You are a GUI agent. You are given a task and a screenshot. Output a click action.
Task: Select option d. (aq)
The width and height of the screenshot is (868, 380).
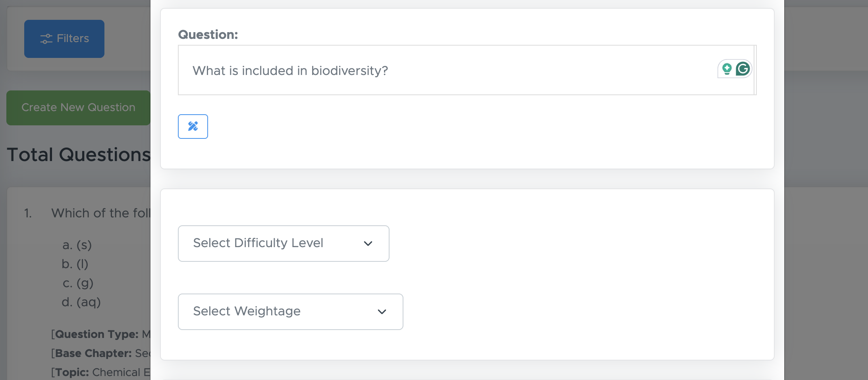pos(81,302)
